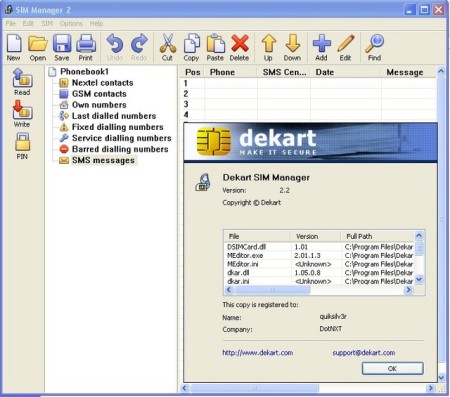
Task: Click the File column header in the About list
Action: point(257,236)
